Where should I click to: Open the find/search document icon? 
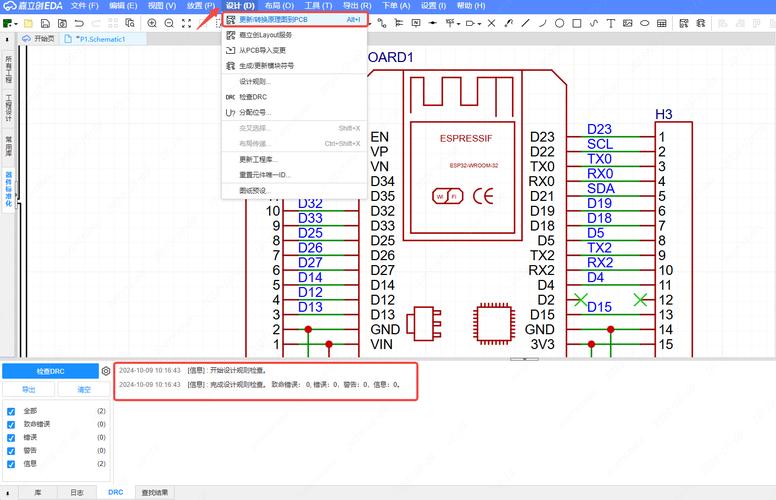[130, 23]
